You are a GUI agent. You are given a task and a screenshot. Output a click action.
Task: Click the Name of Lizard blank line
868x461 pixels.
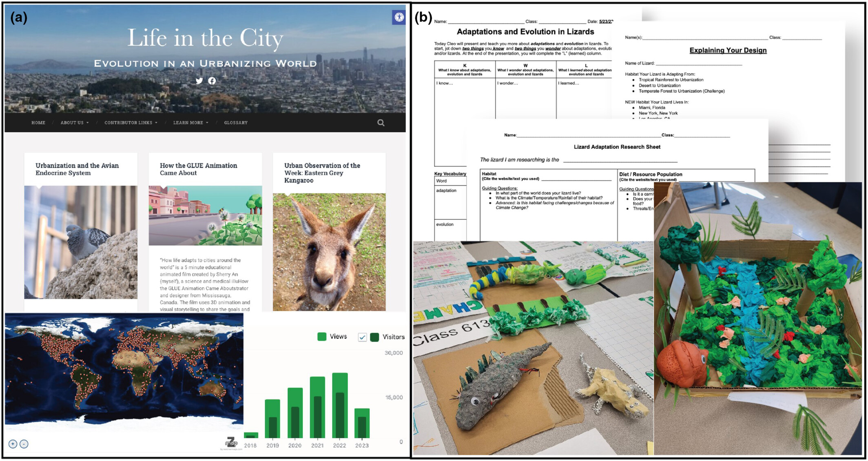[699, 63]
